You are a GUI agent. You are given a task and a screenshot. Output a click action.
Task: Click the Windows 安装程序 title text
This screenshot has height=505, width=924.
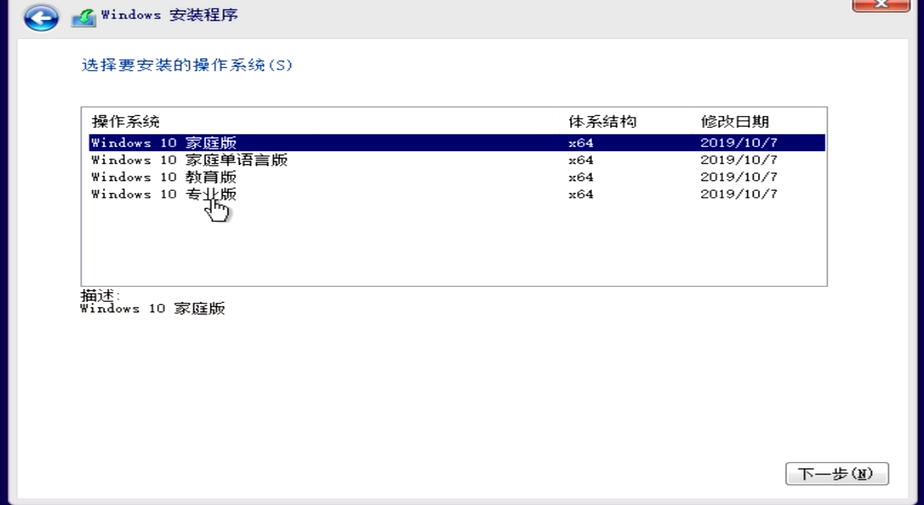(x=170, y=15)
